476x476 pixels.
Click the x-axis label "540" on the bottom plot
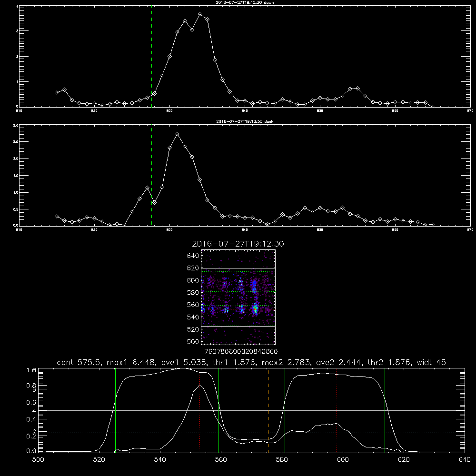pyautogui.click(x=160, y=460)
